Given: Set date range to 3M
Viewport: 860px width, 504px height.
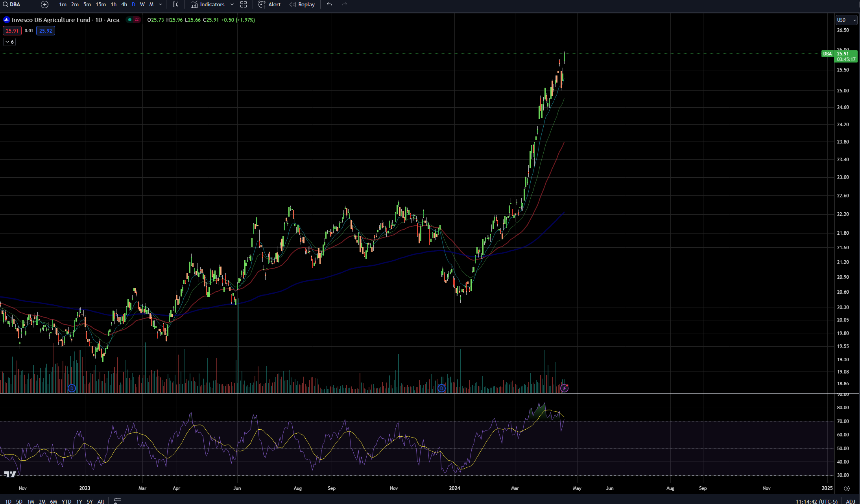Looking at the screenshot, I should pyautogui.click(x=42, y=501).
